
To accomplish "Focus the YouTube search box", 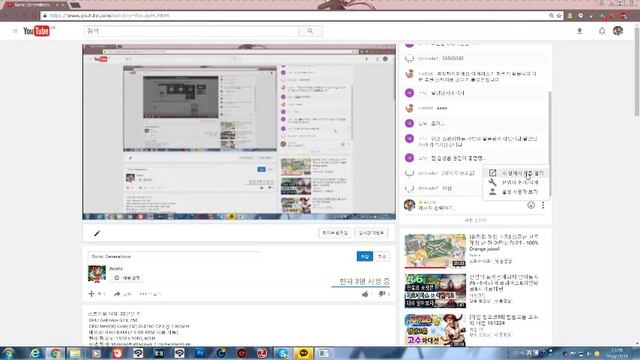I will tap(191, 31).
